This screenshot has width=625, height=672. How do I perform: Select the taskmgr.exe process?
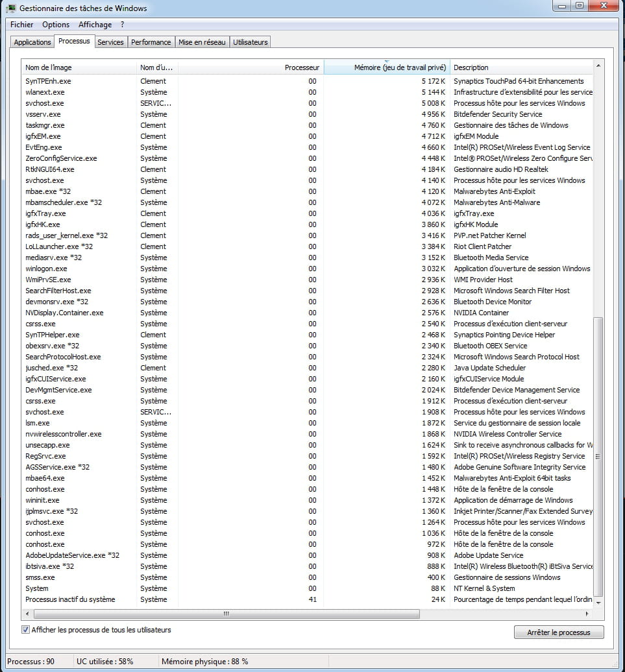coord(307,125)
